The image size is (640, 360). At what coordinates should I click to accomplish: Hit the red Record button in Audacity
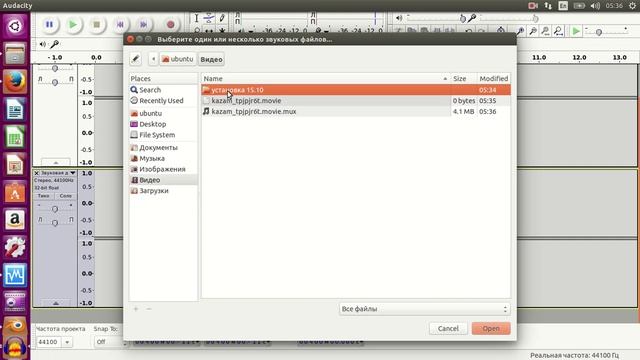click(x=171, y=24)
